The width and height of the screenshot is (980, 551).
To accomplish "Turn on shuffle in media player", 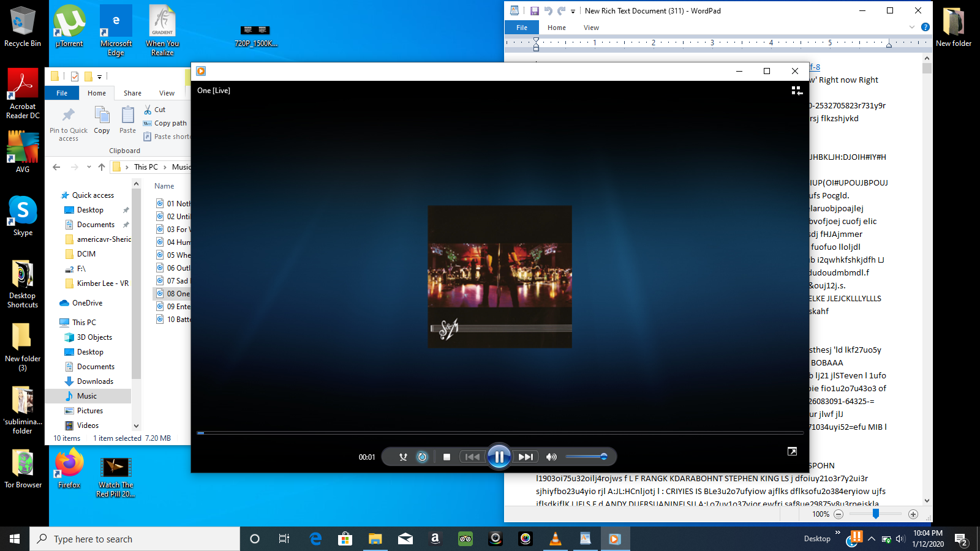I will [403, 457].
